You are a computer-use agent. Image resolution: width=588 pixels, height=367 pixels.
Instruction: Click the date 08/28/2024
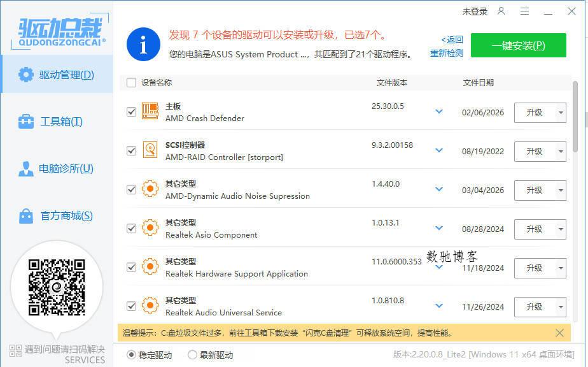pyautogui.click(x=483, y=229)
